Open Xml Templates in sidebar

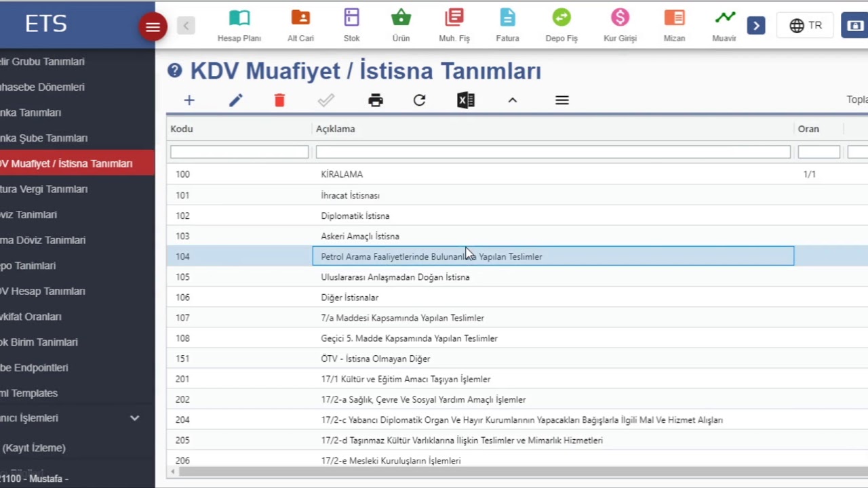(77, 393)
